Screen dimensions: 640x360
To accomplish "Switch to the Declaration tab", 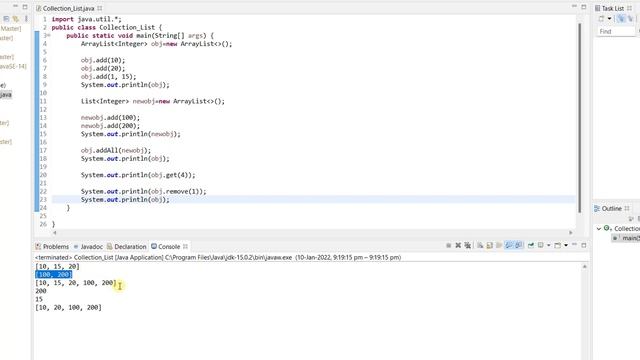I will [x=127, y=247].
